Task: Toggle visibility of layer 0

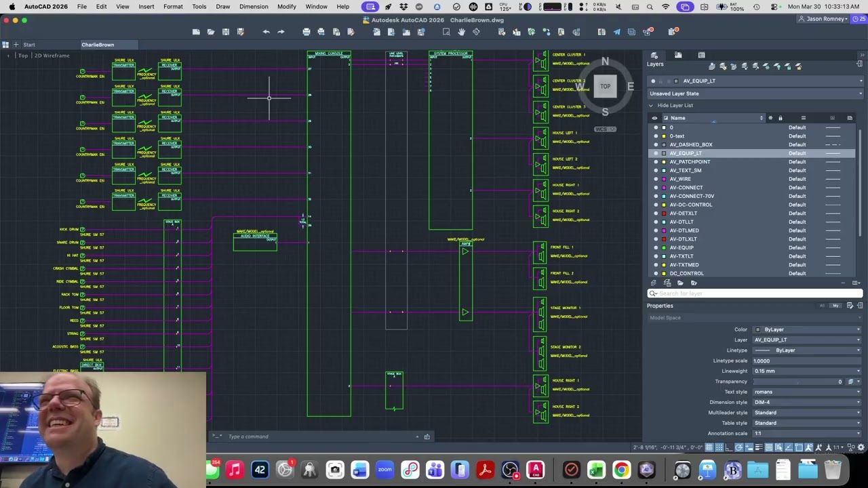Action: tap(655, 127)
